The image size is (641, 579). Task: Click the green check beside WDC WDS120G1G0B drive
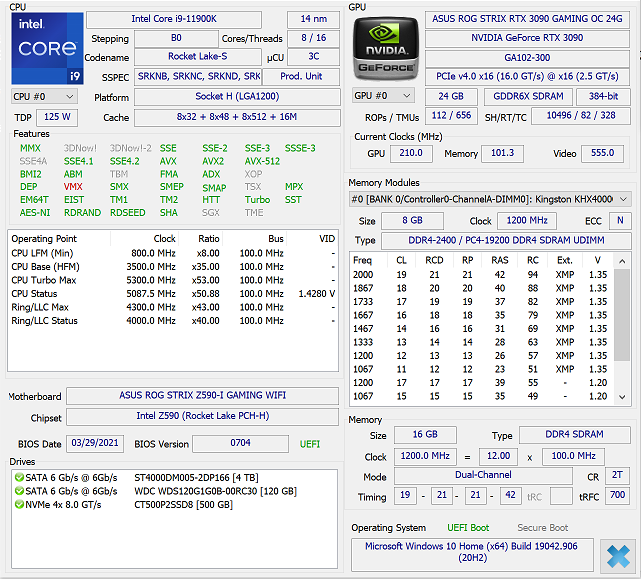tap(19, 491)
